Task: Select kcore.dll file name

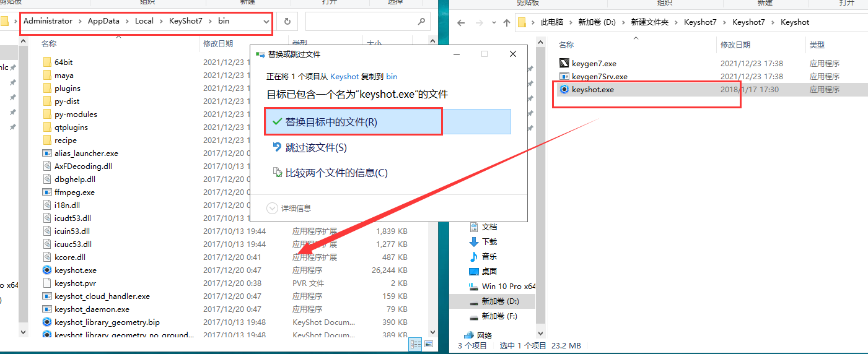Action: click(70, 257)
